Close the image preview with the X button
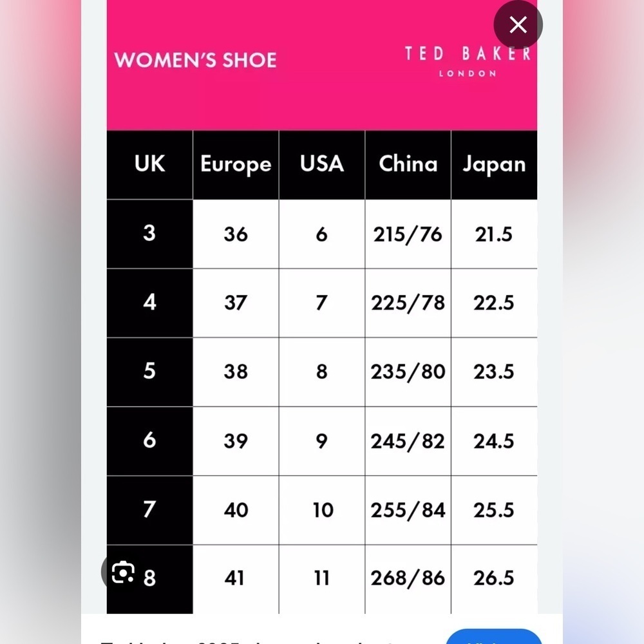 518,24
